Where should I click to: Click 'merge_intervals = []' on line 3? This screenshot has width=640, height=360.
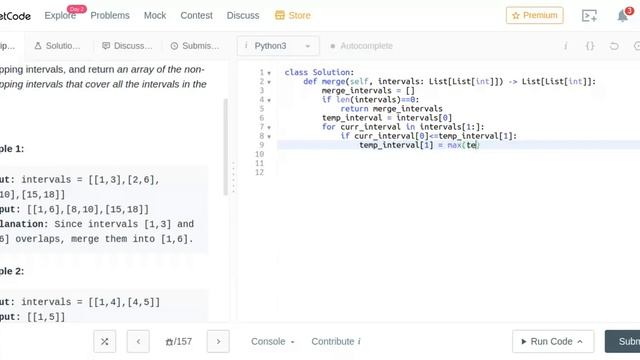pos(368,91)
